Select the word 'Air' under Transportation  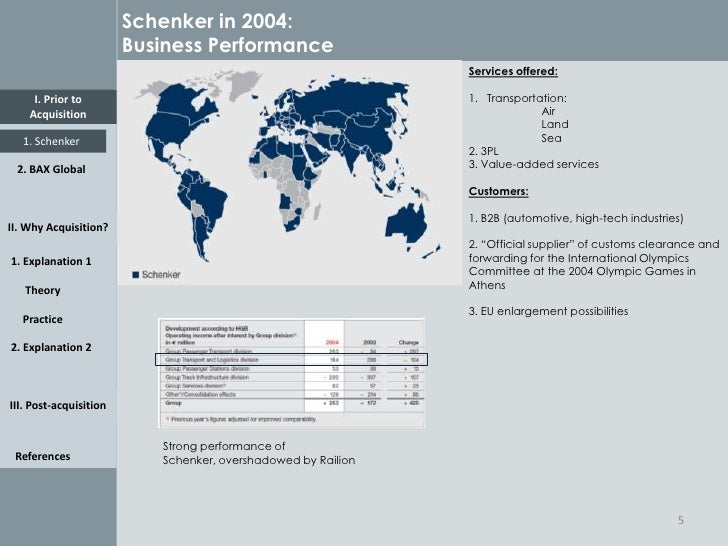click(x=548, y=111)
